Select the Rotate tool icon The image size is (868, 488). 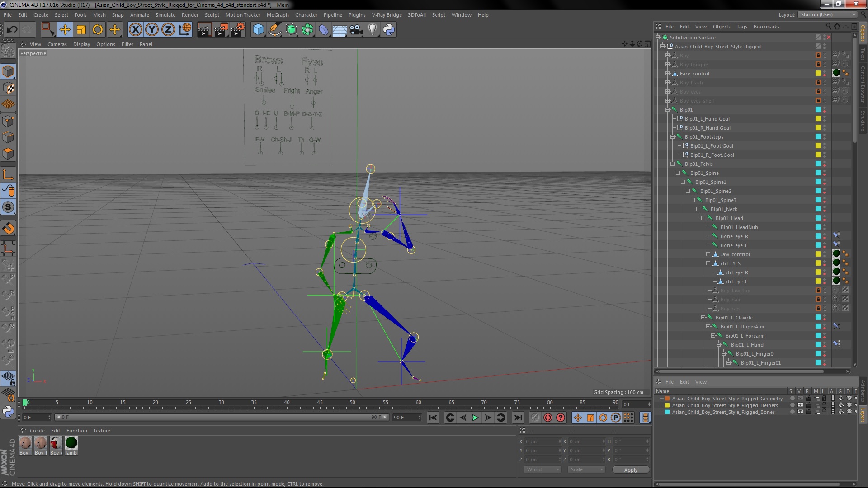(98, 30)
